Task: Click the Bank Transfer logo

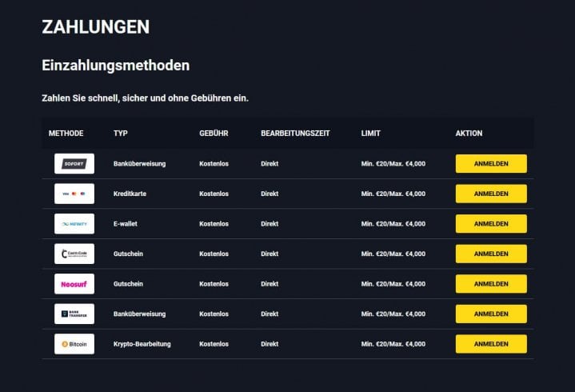Action: click(74, 314)
